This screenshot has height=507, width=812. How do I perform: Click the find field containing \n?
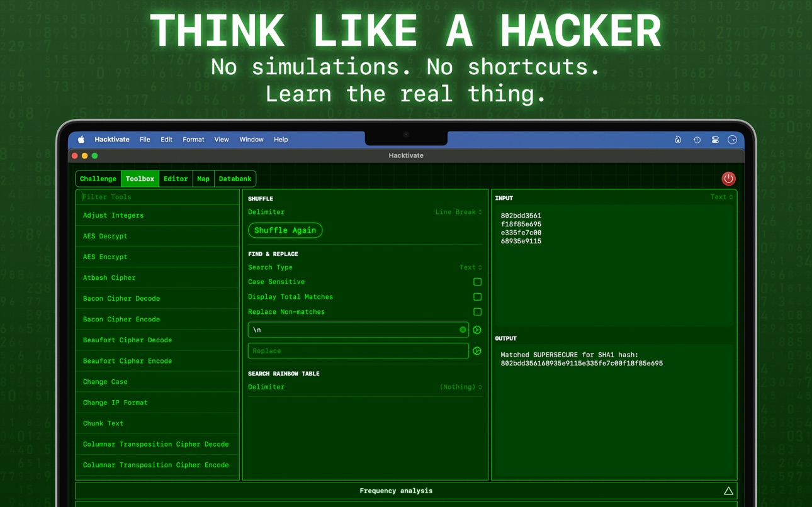point(358,330)
